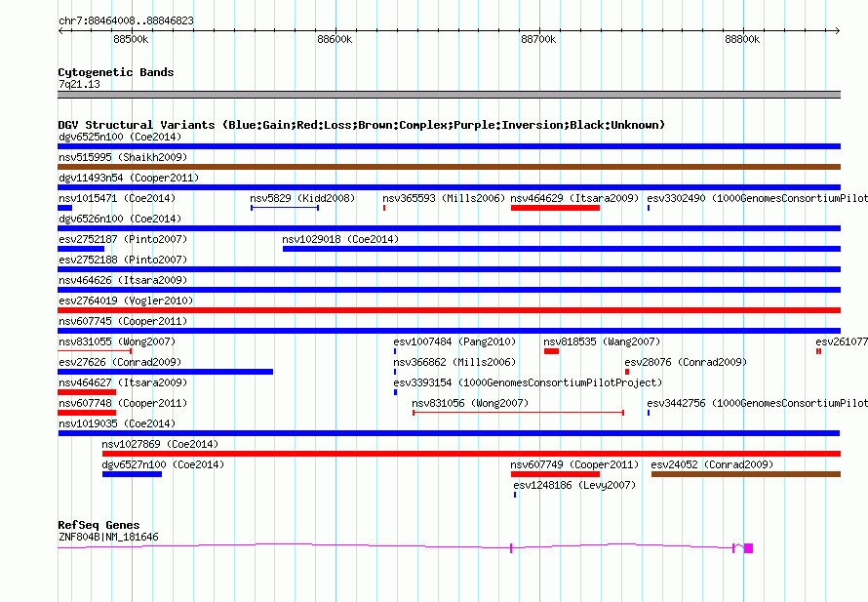The height and width of the screenshot is (602, 868).
Task: Click the esv28076 (Conrad2009) label
Action: (686, 362)
